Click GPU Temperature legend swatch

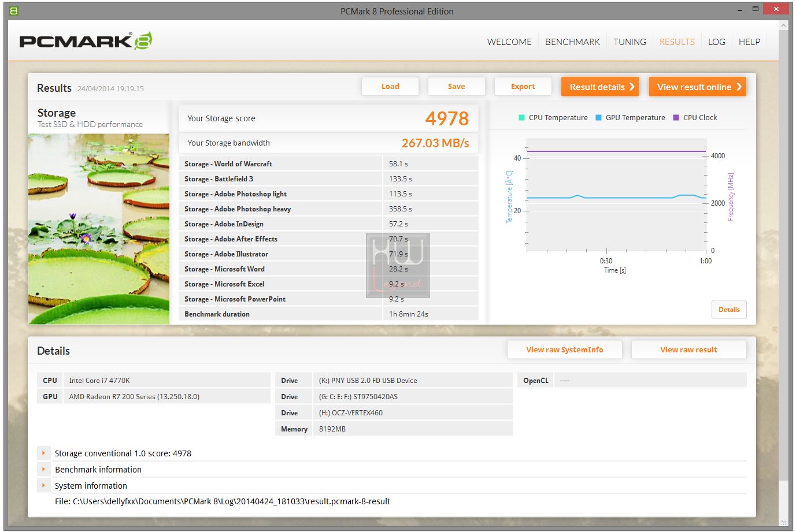tap(598, 118)
